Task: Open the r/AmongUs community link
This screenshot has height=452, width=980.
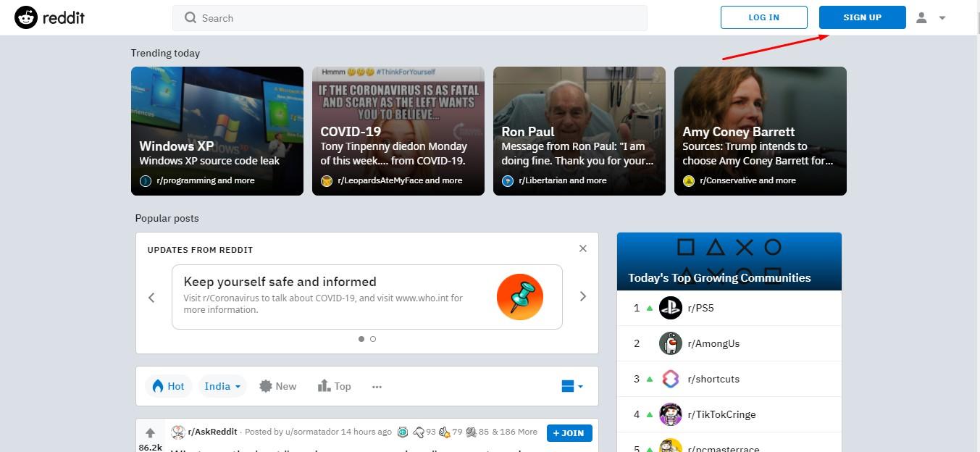Action: click(x=713, y=343)
